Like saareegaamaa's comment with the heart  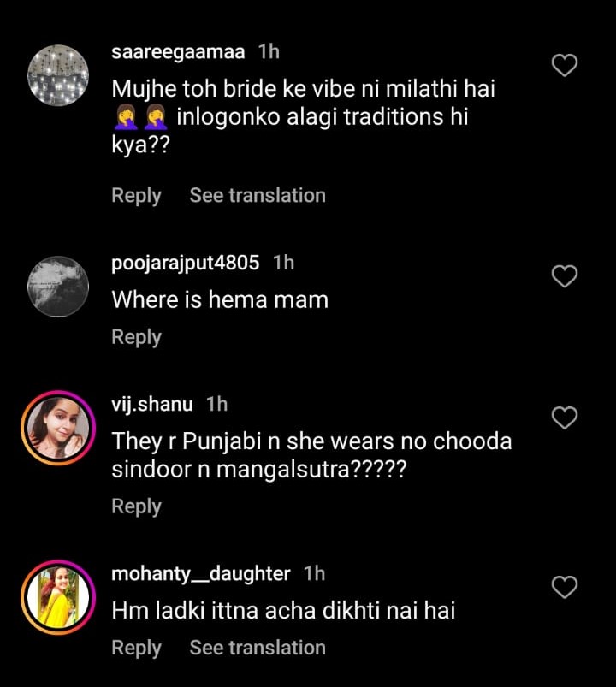pyautogui.click(x=565, y=65)
